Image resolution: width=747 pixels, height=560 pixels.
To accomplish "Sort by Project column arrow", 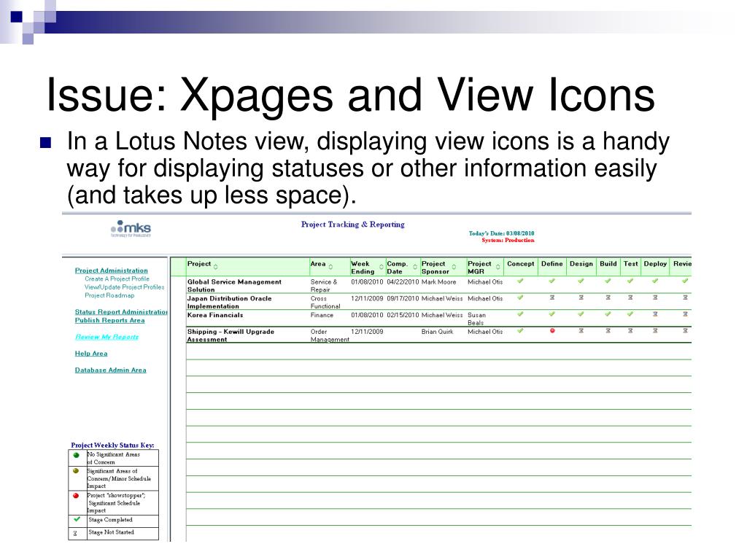I will pos(216,267).
